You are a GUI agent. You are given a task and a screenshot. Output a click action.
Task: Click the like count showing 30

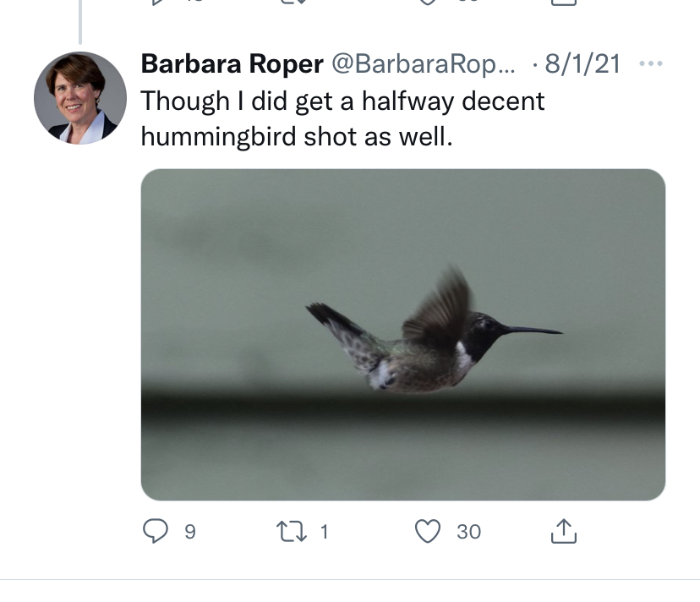tap(468, 532)
